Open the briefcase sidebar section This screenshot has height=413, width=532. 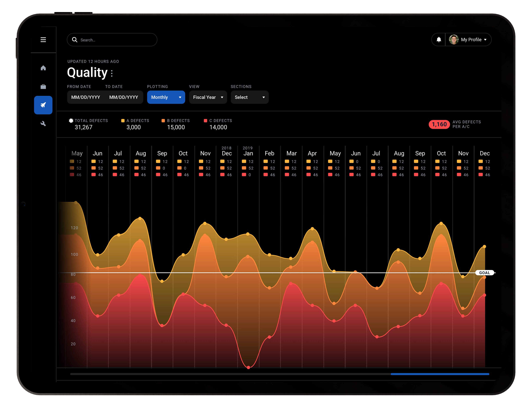43,87
